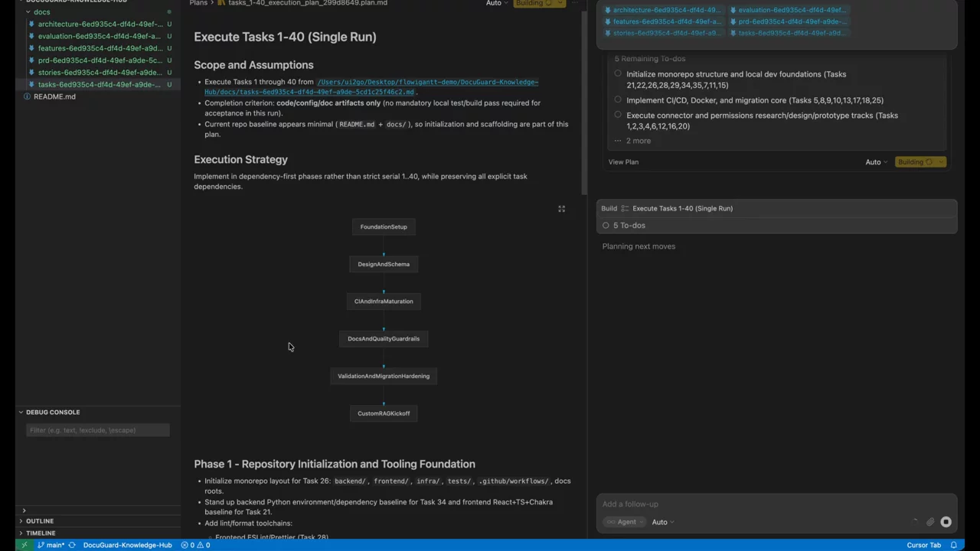
Task: Expand the DEBUG CONSOLE panel header
Action: click(x=53, y=412)
